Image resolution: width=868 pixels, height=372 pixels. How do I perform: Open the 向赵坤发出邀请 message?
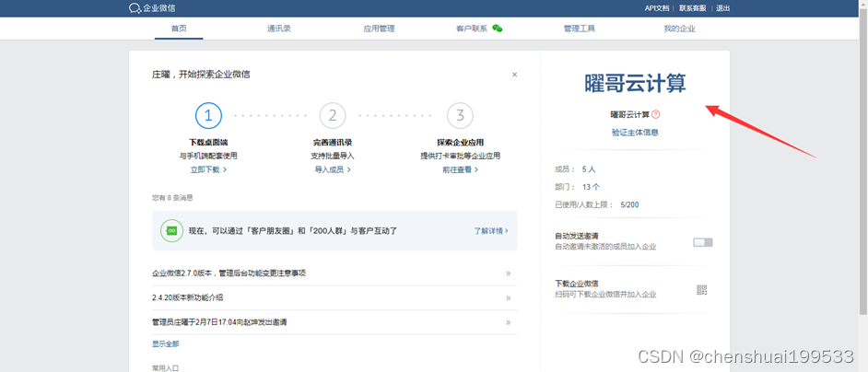[x=219, y=322]
